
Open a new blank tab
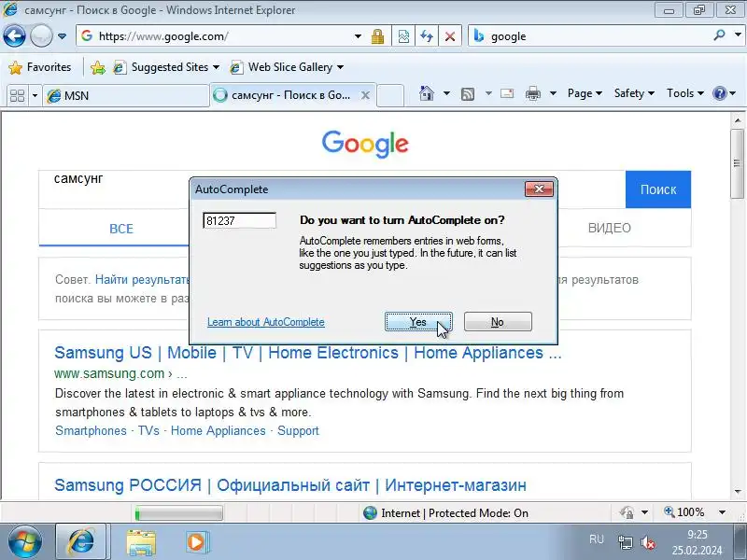click(x=390, y=95)
